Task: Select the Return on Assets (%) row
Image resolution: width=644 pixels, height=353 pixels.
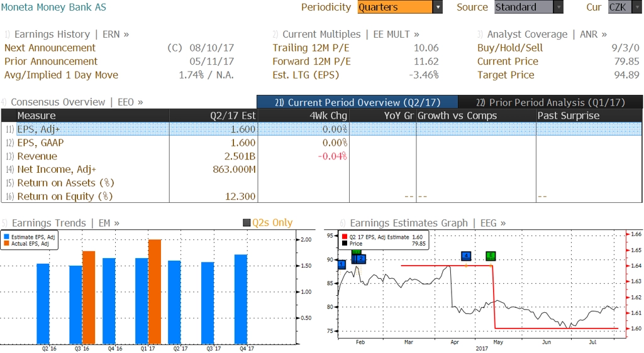Action: click(321, 183)
